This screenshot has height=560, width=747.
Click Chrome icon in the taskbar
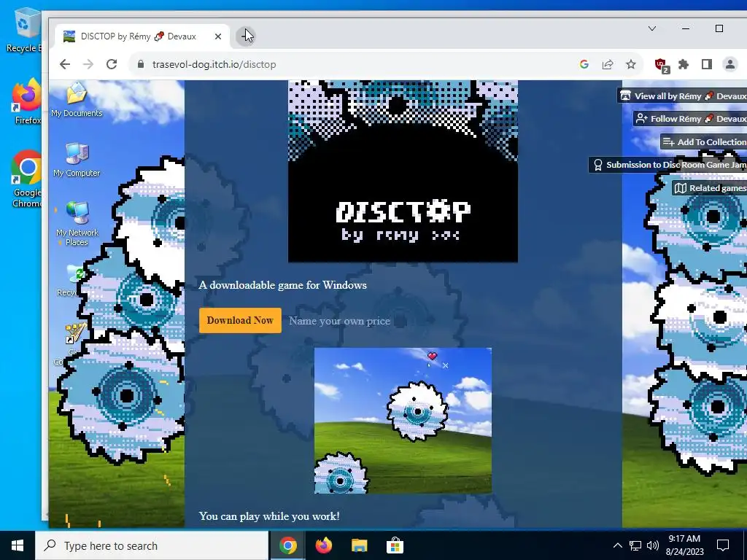click(x=287, y=545)
